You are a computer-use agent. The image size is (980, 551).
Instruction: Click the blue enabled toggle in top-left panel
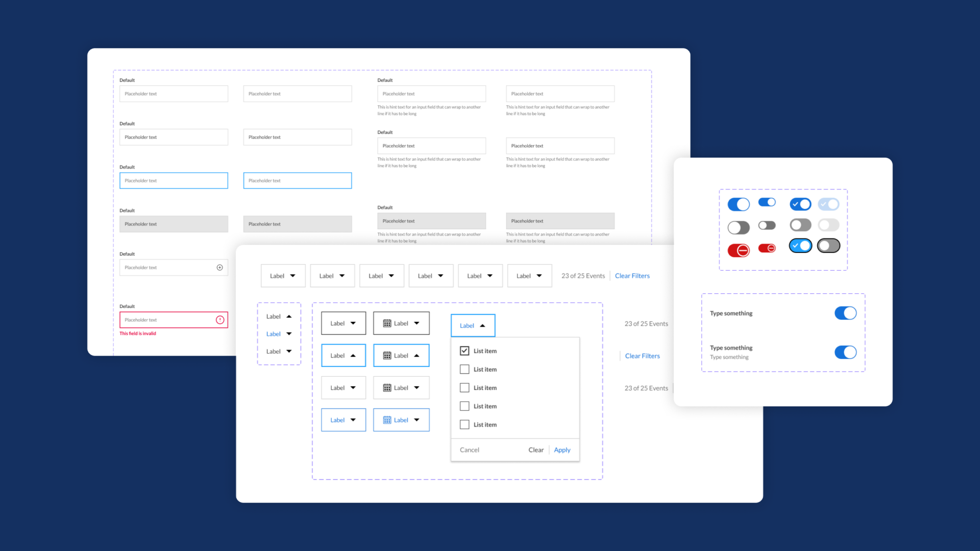[x=738, y=204]
